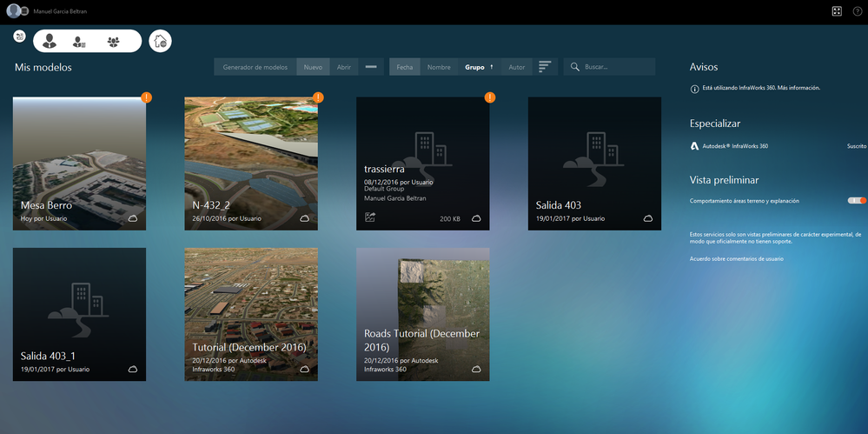Click the Manuel Garcia Beltran username in header
The width and height of the screenshot is (868, 434).
click(60, 11)
